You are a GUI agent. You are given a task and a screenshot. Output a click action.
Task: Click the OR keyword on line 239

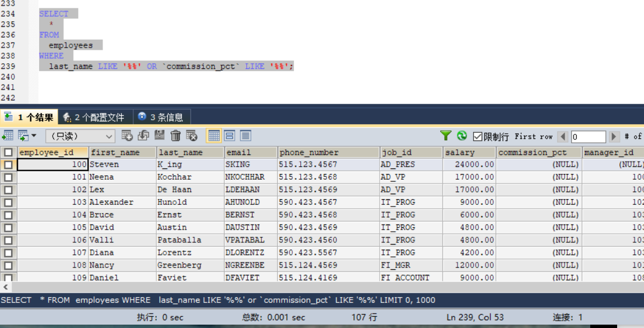click(x=152, y=67)
